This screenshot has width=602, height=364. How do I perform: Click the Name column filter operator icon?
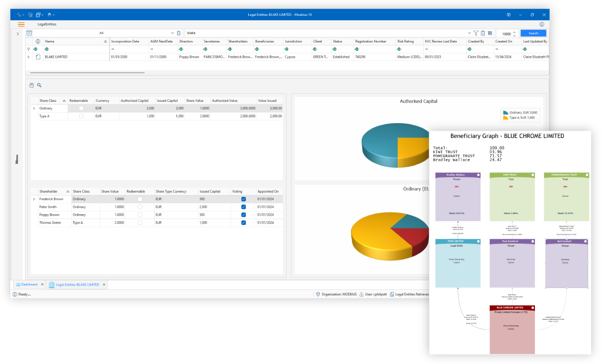[47, 49]
